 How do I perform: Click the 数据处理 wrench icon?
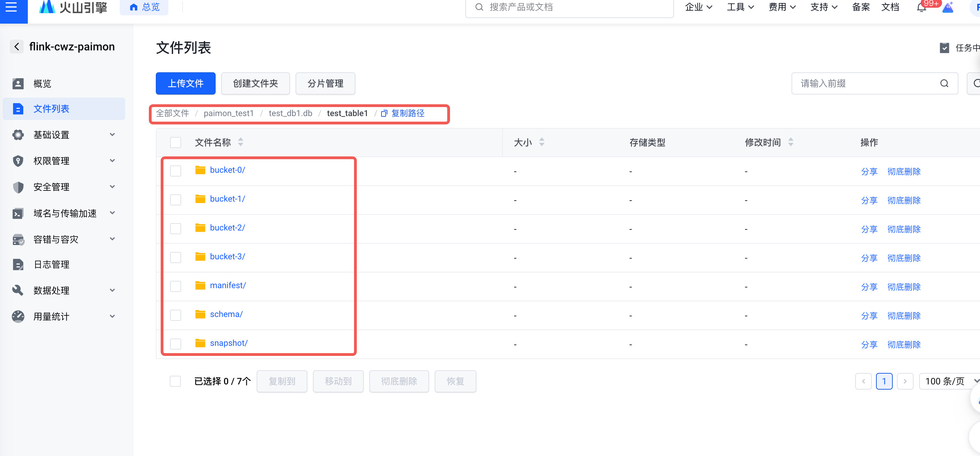tap(18, 291)
